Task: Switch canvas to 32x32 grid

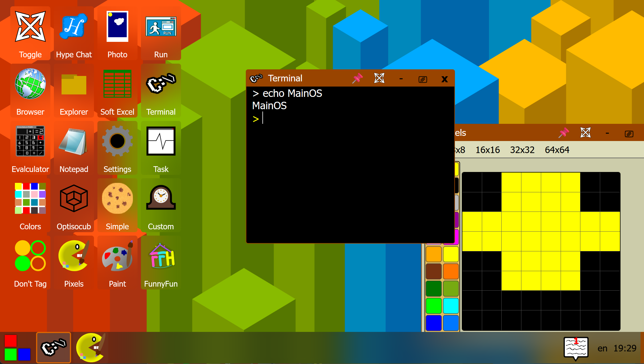Action: coord(522,150)
